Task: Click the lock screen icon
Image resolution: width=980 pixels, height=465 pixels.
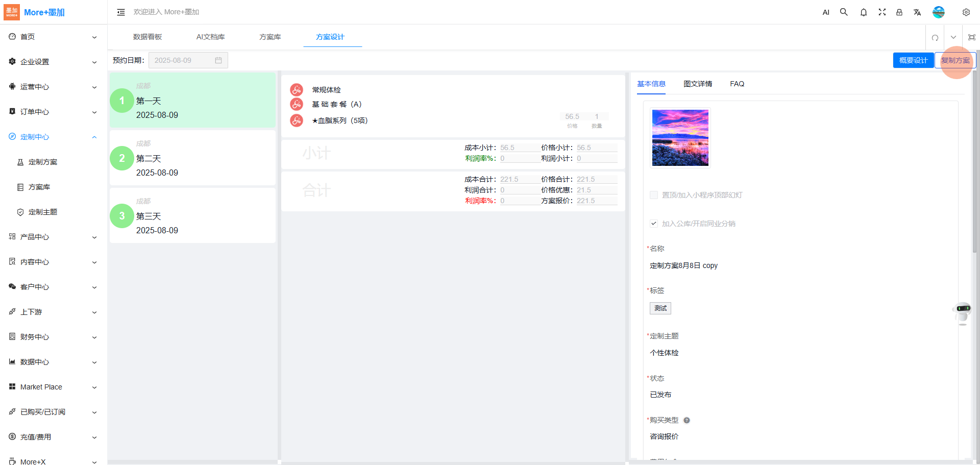Action: [899, 12]
